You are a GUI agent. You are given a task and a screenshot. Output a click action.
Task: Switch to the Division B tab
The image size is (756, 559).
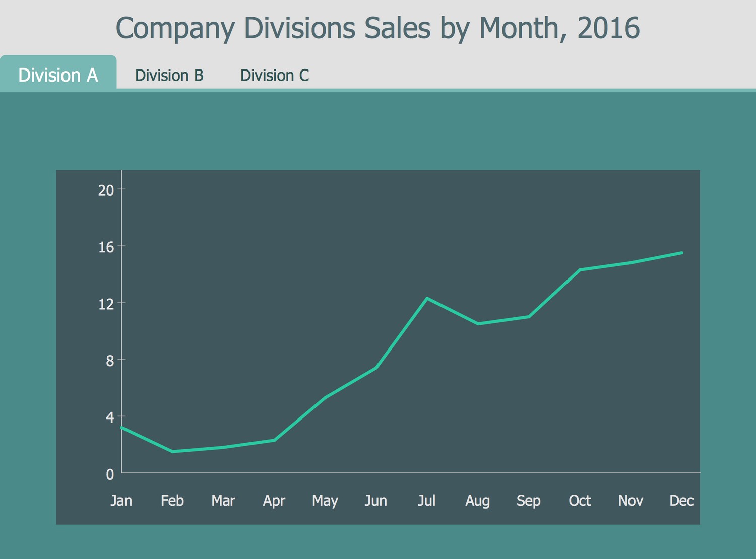pyautogui.click(x=169, y=75)
